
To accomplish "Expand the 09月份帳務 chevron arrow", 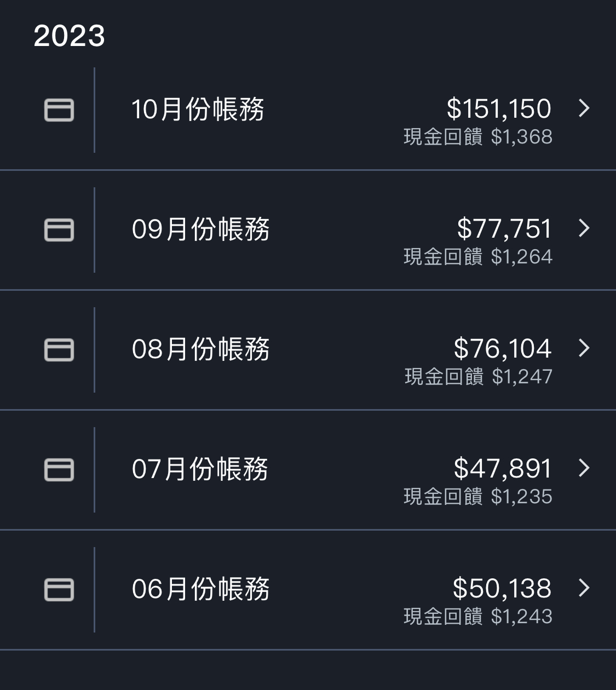I will [584, 228].
